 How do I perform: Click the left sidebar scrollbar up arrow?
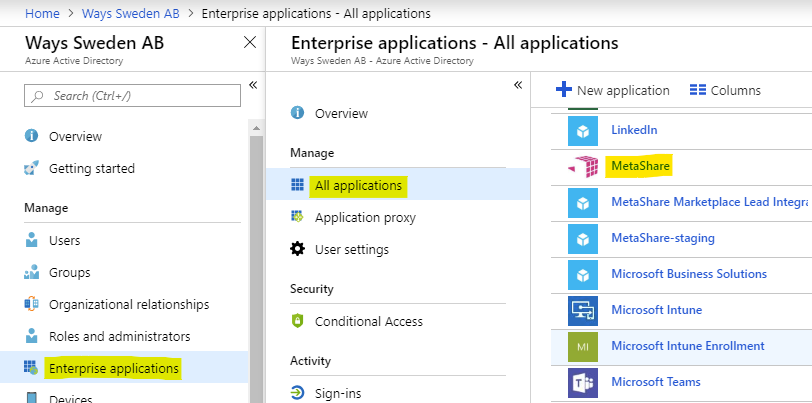pos(256,127)
